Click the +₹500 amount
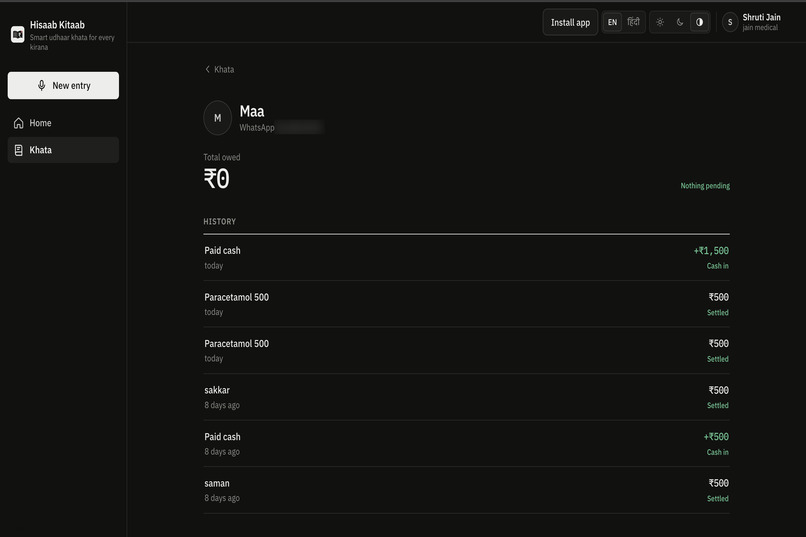Viewport: 806px width, 537px height. pyautogui.click(x=716, y=437)
